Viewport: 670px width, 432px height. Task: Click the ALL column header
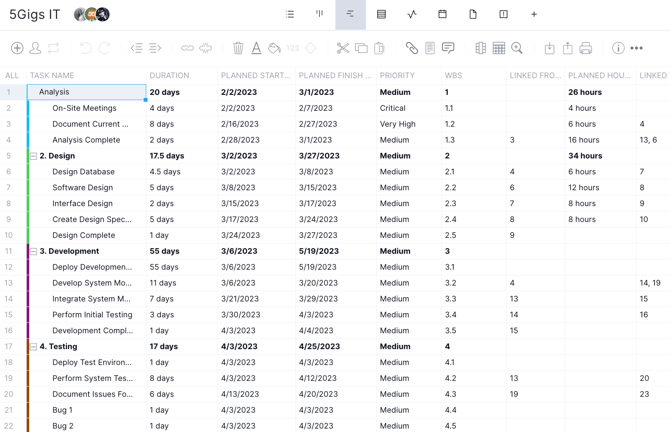(x=12, y=76)
